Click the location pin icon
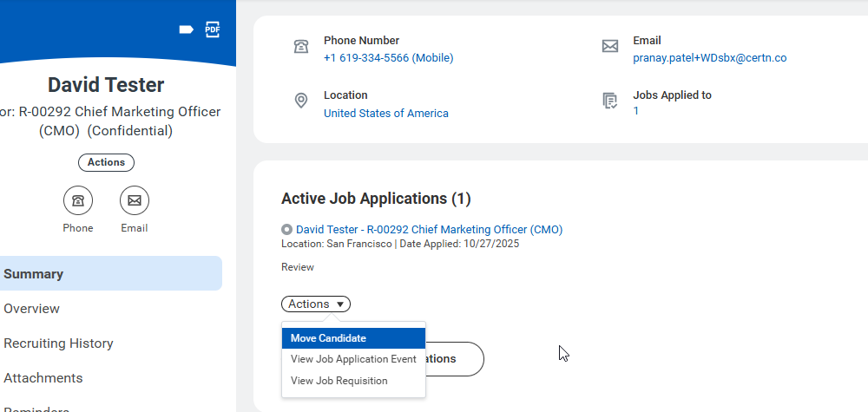 (x=301, y=101)
